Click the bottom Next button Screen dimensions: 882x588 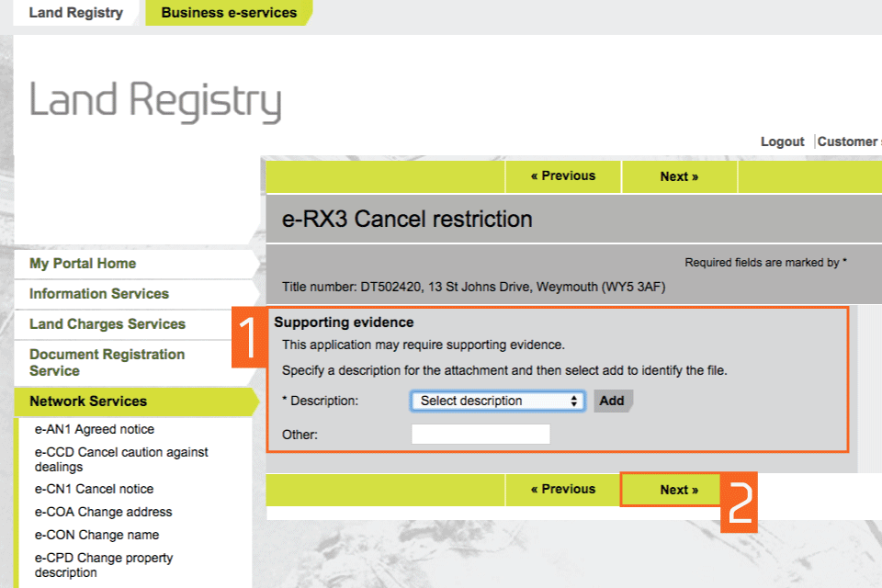tap(679, 490)
